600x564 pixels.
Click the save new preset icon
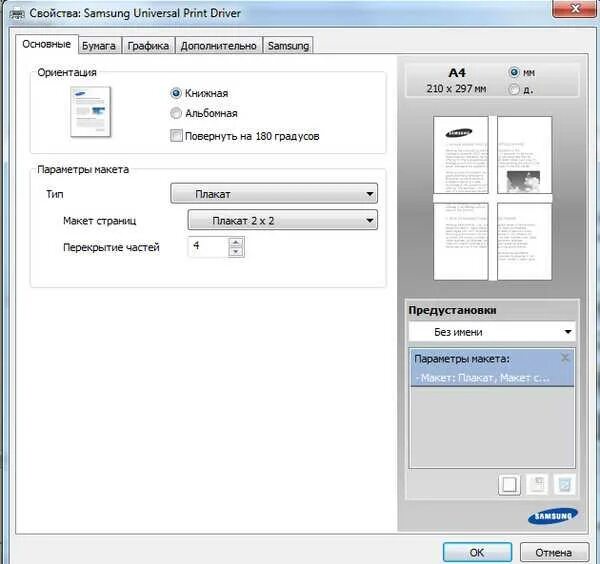coord(509,485)
